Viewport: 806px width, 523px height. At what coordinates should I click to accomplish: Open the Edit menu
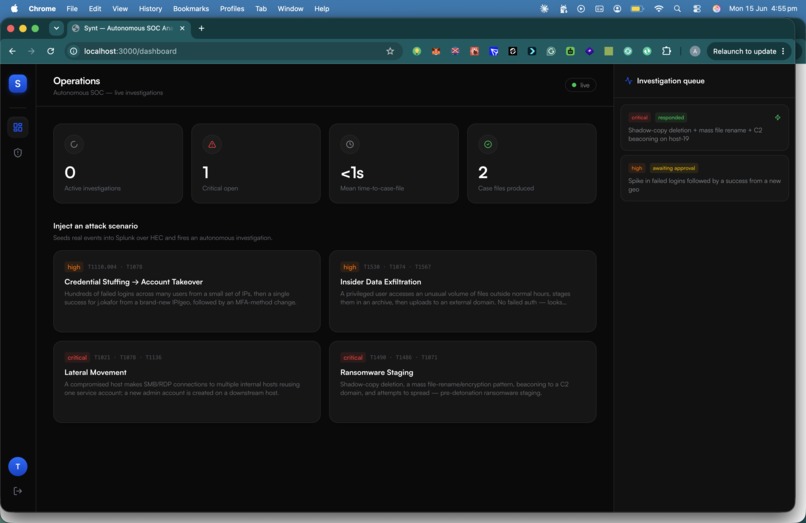point(95,9)
